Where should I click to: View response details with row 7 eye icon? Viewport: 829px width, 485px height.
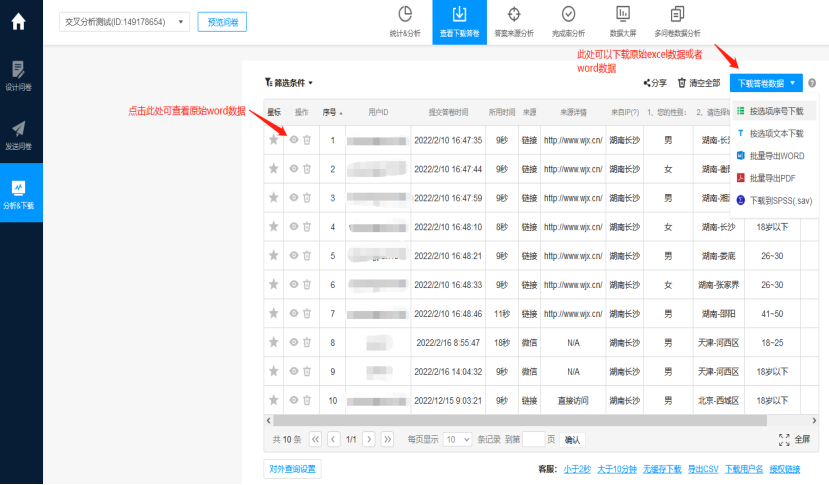click(x=293, y=313)
